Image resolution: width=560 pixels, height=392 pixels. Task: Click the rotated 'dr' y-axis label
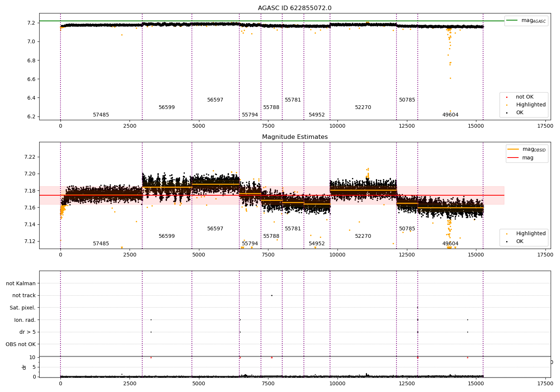click(x=24, y=367)
